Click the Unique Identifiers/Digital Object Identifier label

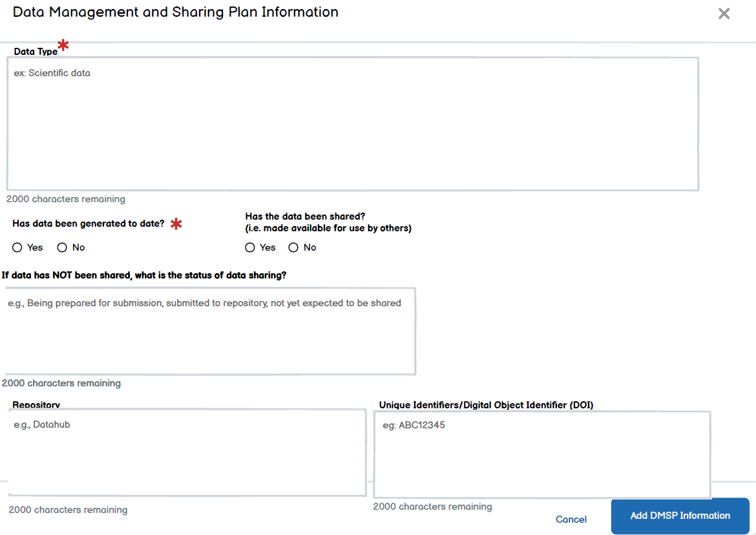pos(486,405)
